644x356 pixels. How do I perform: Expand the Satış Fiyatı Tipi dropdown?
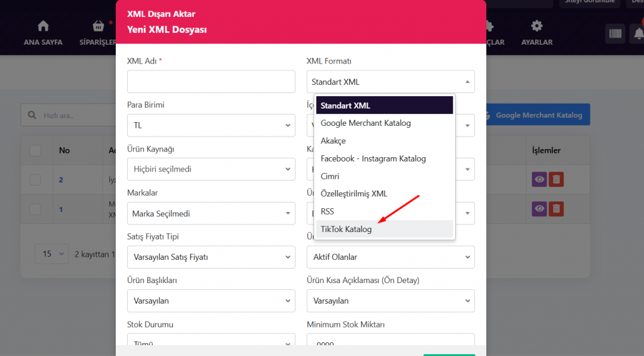click(x=211, y=257)
